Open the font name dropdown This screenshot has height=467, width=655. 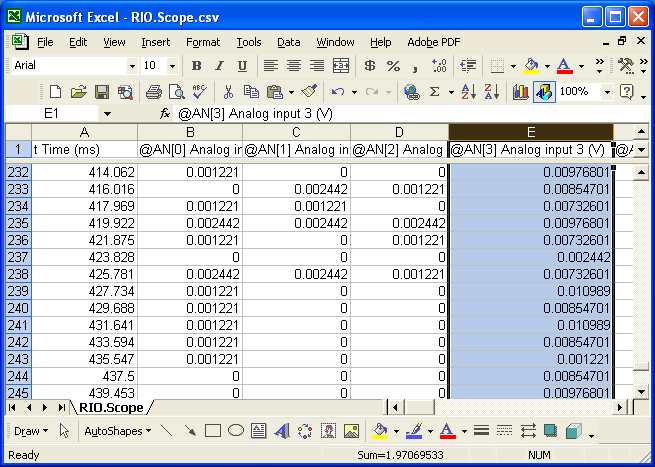click(132, 66)
